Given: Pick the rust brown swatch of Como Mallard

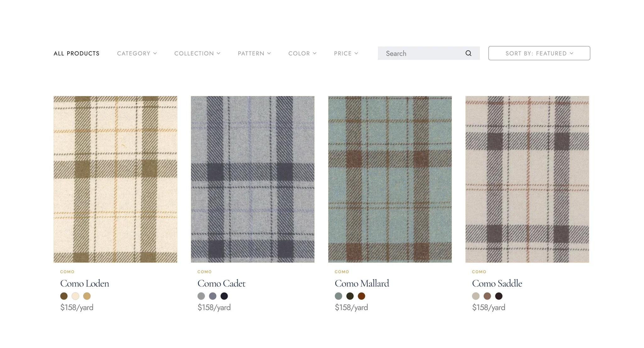Looking at the screenshot, I should pos(362,296).
